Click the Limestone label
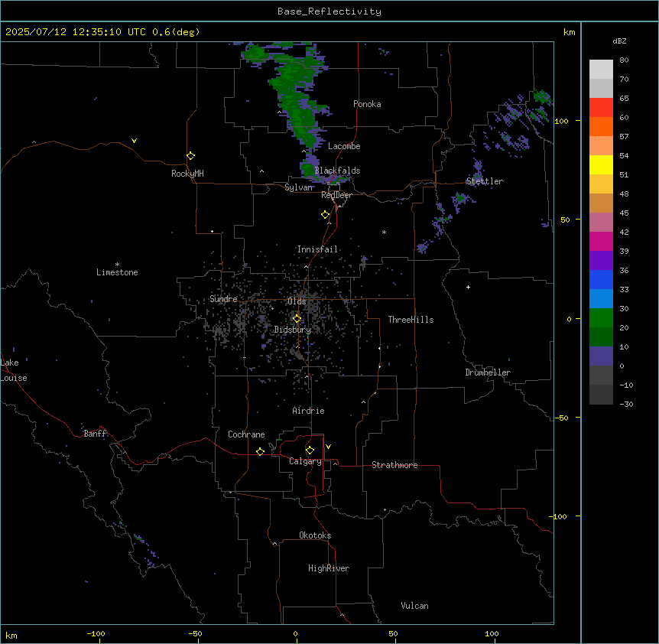 (117, 272)
